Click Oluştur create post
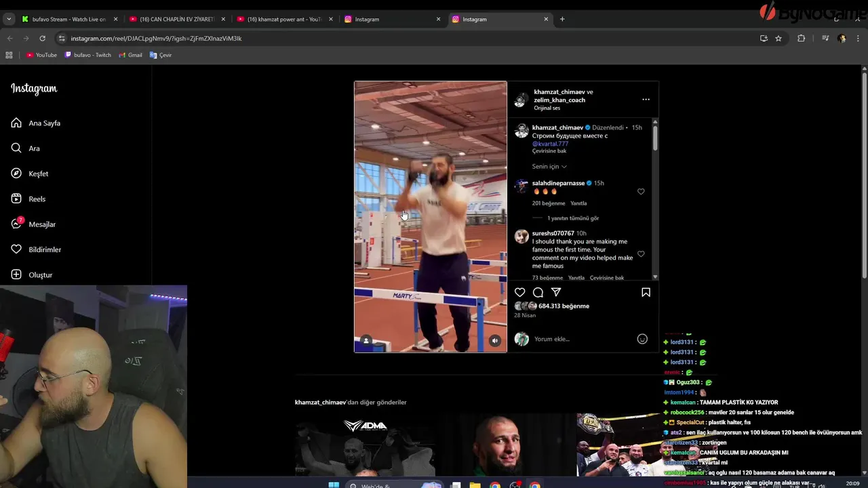 tap(32, 274)
